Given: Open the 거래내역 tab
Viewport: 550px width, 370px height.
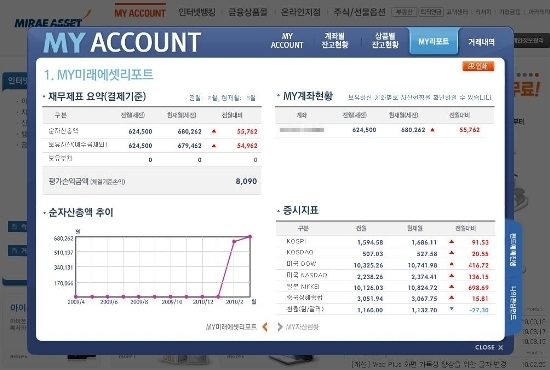Looking at the screenshot, I should point(481,42).
